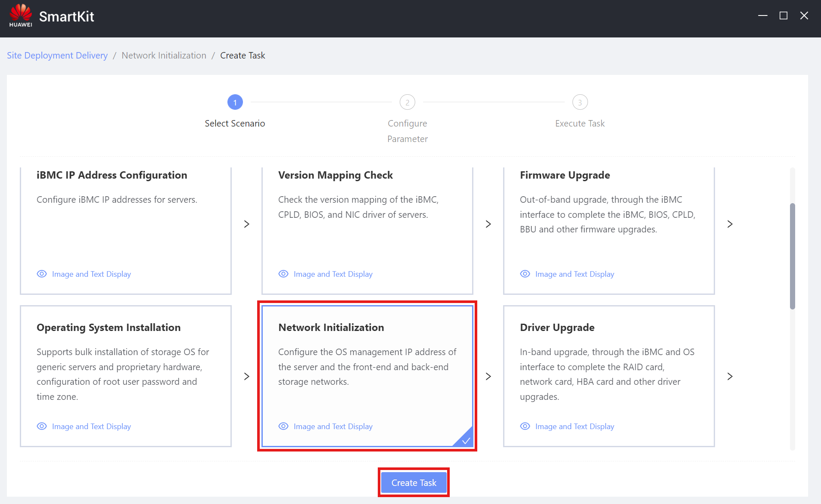
Task: Click the vertical scrollbar thumb
Action: (792, 256)
